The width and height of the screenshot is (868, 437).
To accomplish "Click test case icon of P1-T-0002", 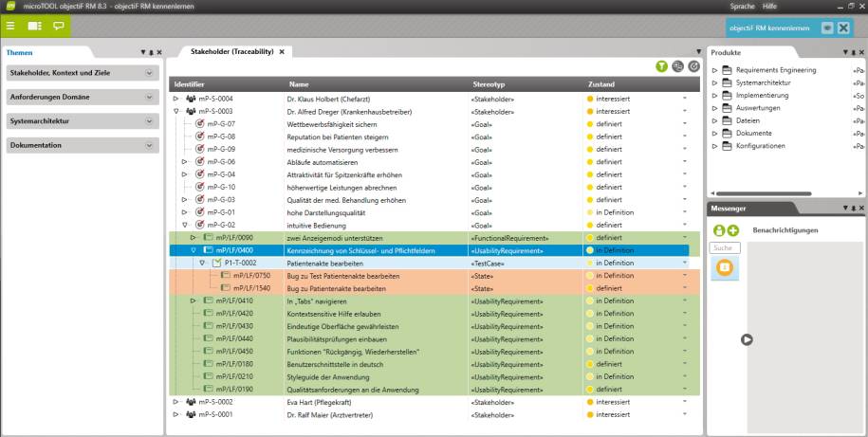I will (217, 263).
